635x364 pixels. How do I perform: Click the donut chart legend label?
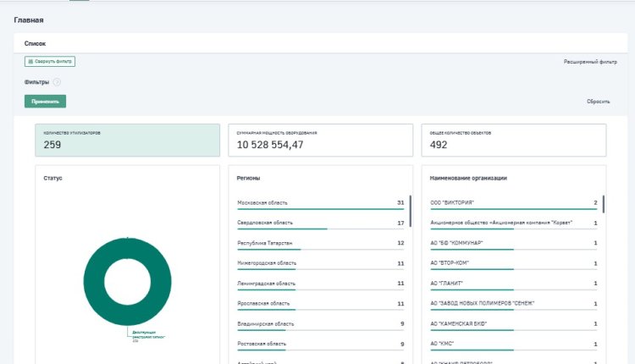[x=148, y=336]
